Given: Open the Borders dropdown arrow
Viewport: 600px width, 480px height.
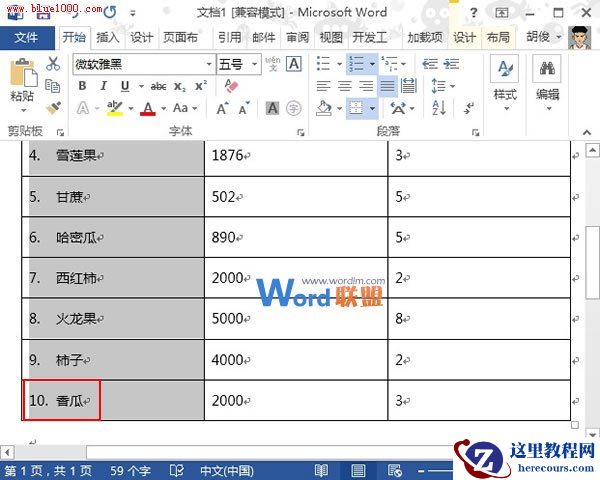Looking at the screenshot, I should [x=372, y=109].
